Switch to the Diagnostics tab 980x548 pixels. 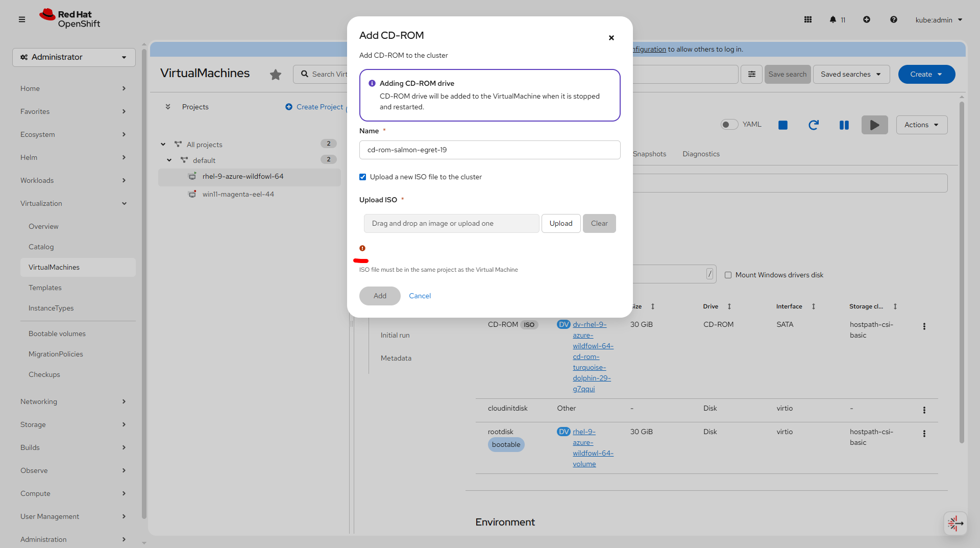(x=701, y=154)
